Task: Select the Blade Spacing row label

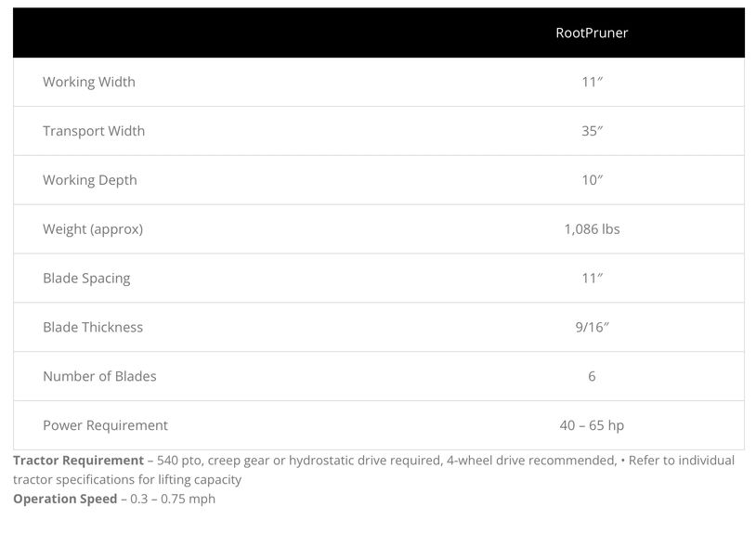Action: (x=86, y=279)
